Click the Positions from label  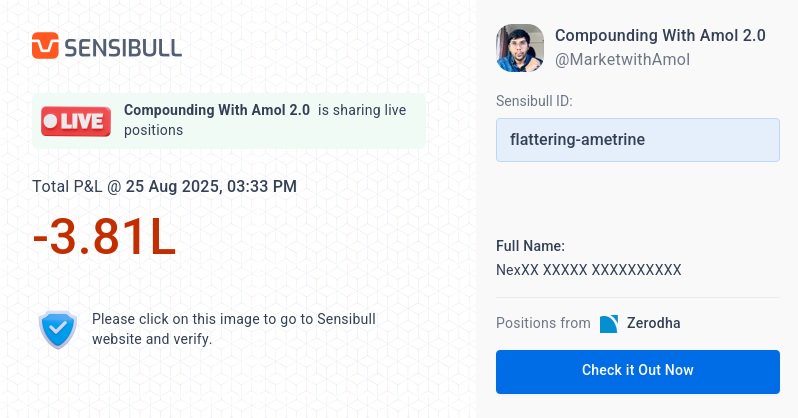543,323
